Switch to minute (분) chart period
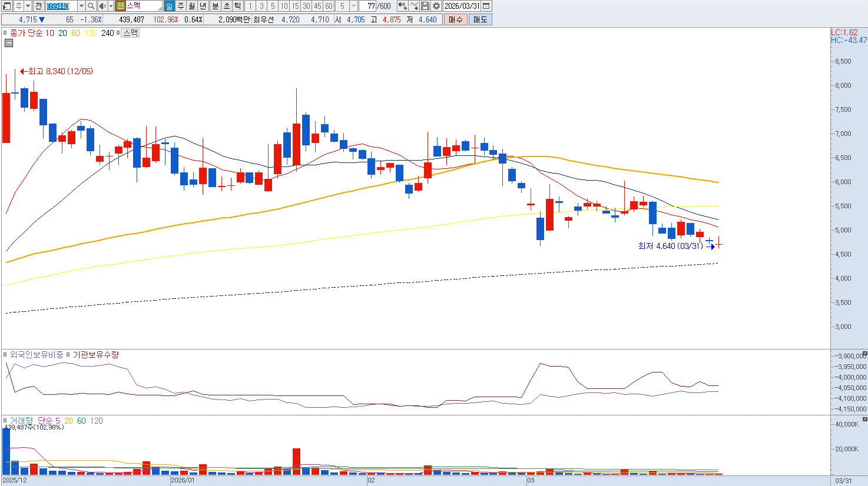The image size is (868, 486). click(215, 6)
